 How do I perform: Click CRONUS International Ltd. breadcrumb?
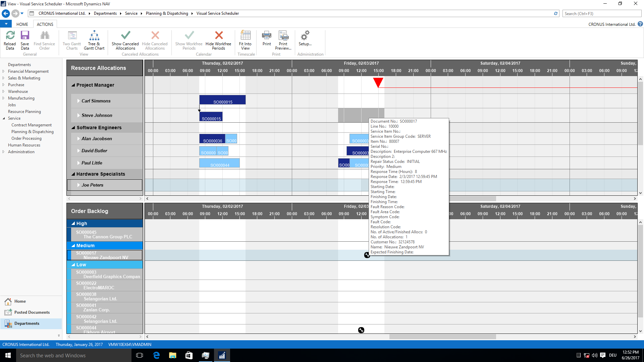pyautogui.click(x=62, y=13)
